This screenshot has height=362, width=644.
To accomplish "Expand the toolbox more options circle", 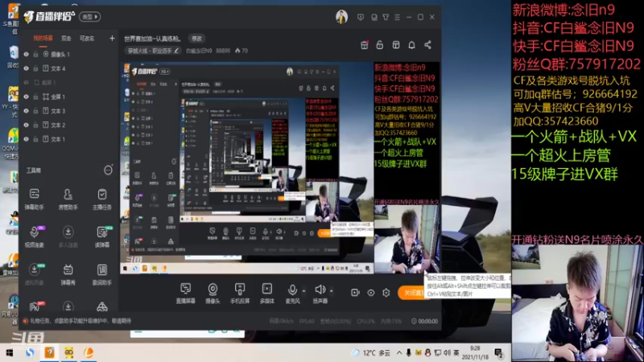I will tap(108, 170).
